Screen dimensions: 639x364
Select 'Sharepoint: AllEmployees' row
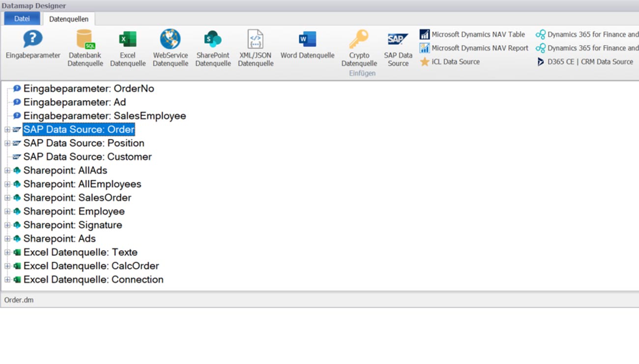pyautogui.click(x=82, y=184)
